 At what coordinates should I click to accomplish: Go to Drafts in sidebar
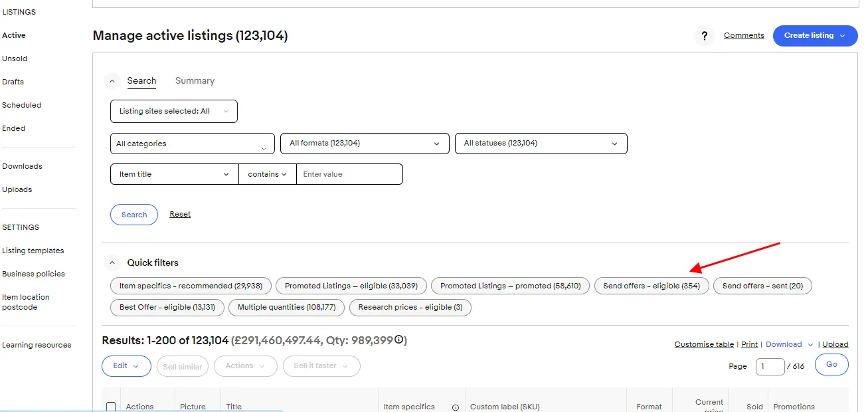tap(13, 82)
